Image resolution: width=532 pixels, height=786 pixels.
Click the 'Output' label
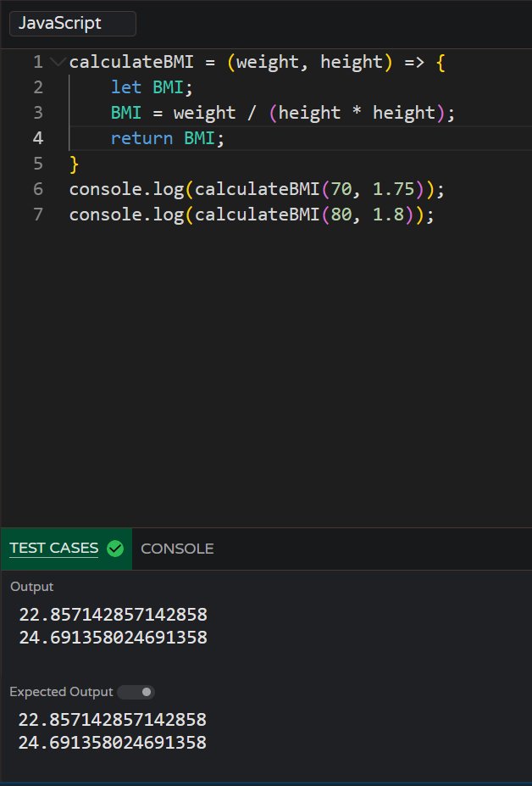tap(31, 587)
